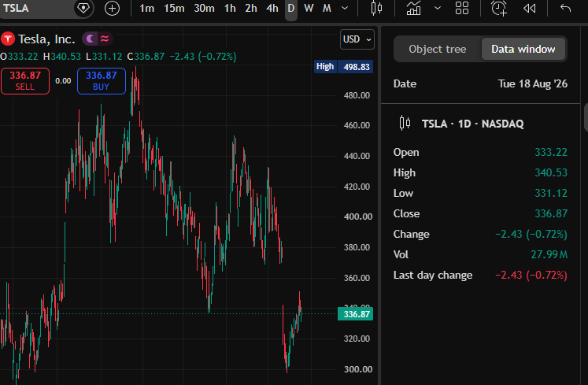
Task: Open the USD currency dropdown
Action: coord(357,39)
